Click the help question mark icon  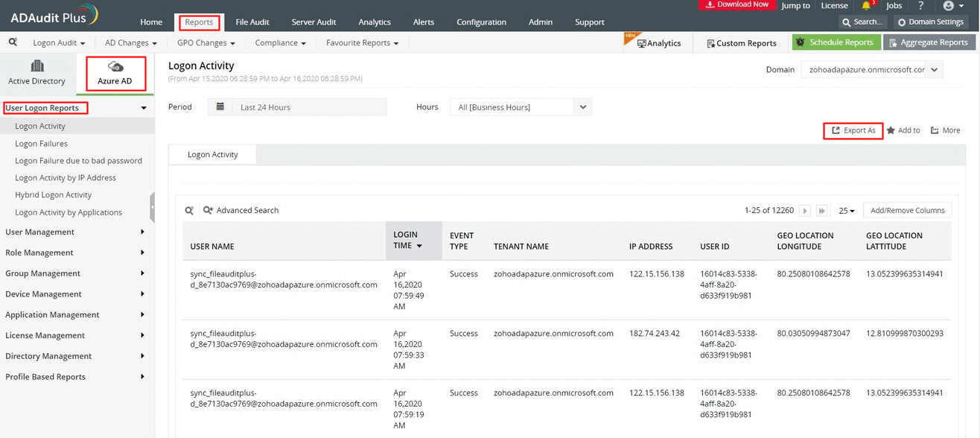(x=921, y=6)
